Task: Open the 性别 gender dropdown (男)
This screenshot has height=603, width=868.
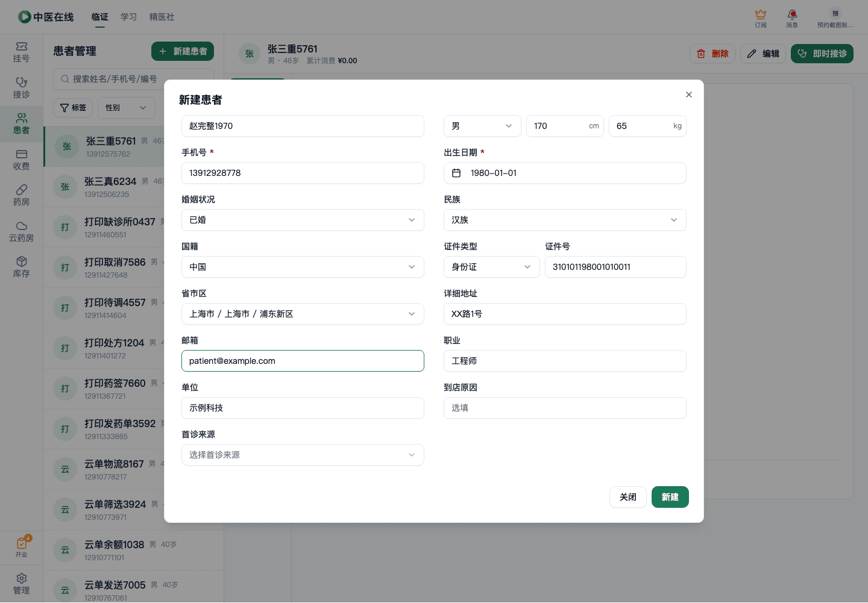Action: coord(482,126)
